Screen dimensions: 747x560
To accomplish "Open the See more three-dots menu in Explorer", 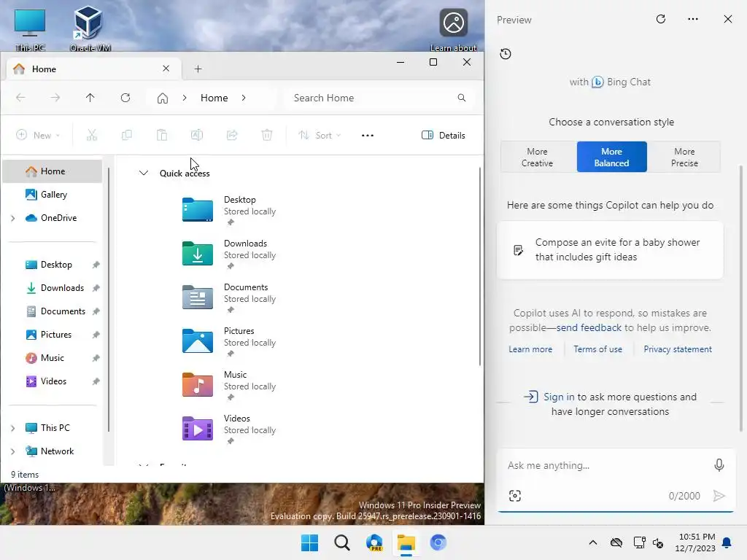I will click(368, 135).
